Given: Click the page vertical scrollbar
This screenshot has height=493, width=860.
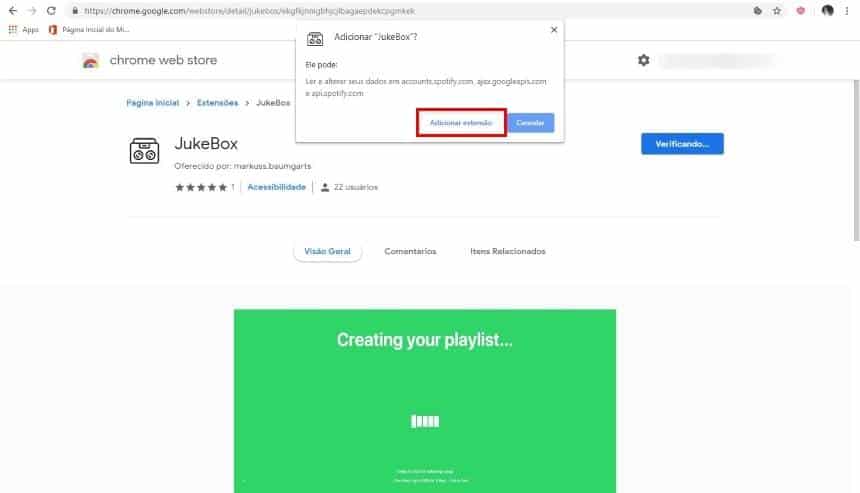Looking at the screenshot, I should (x=856, y=160).
